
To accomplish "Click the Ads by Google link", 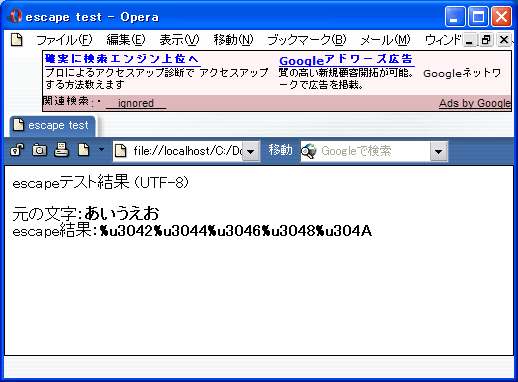I will tap(475, 103).
